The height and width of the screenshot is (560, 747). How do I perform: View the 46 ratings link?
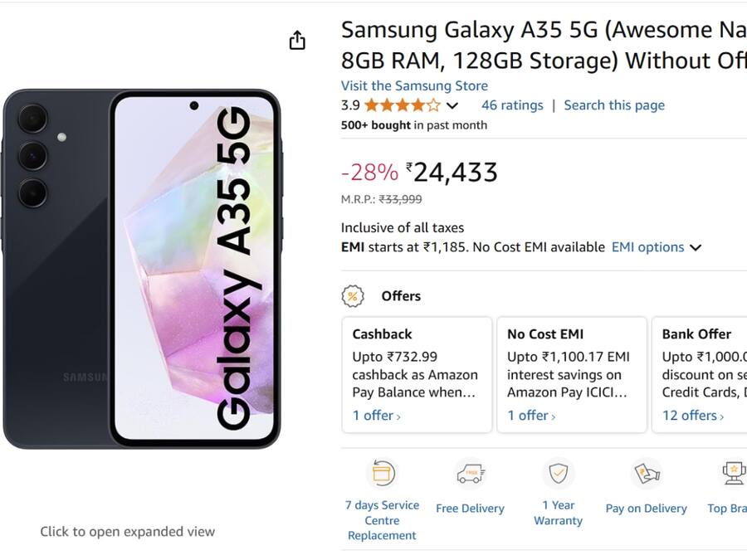tap(512, 105)
